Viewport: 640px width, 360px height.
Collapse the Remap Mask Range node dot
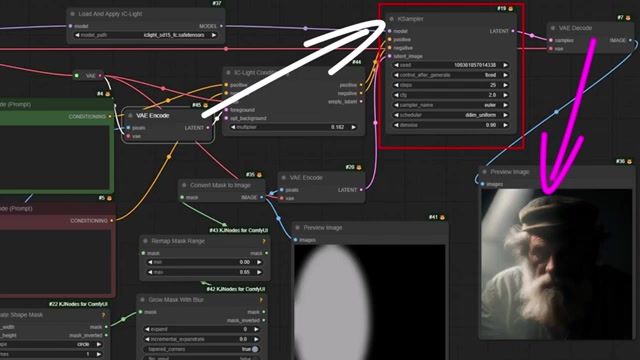(x=145, y=241)
